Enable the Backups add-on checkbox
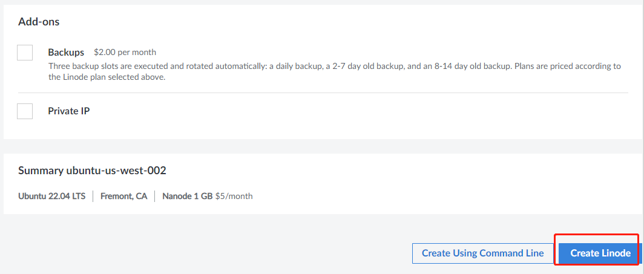 point(25,53)
